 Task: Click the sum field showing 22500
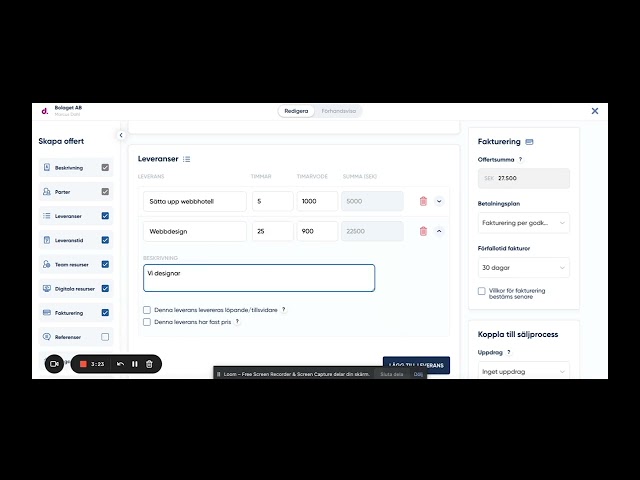click(372, 231)
